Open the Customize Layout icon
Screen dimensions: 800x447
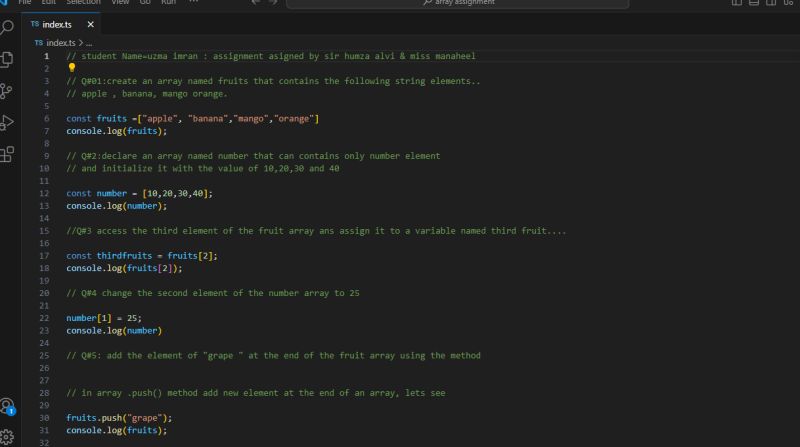pyautogui.click(x=788, y=3)
